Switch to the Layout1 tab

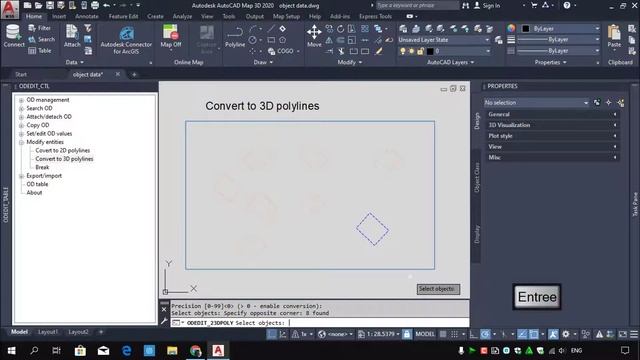tap(48, 332)
